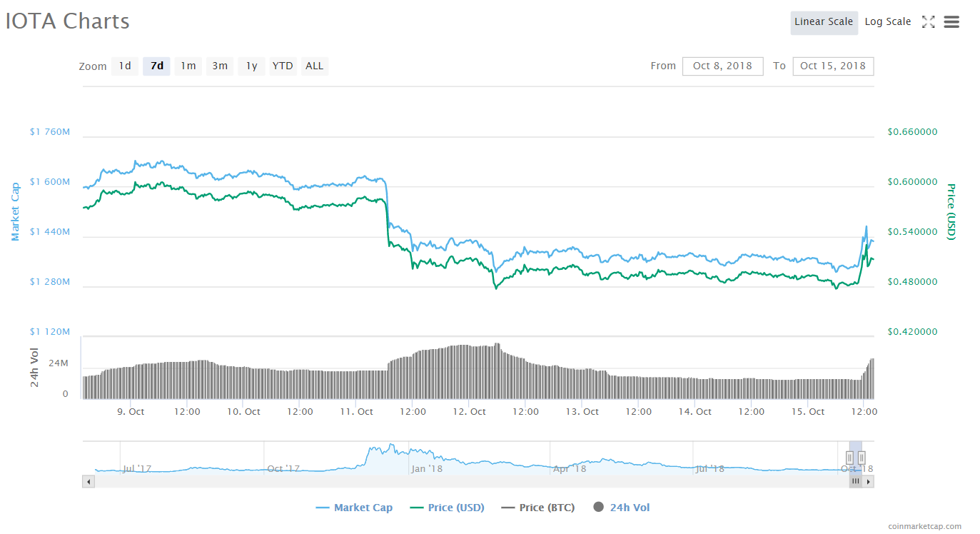Screen dimensions: 980x534
Task: Switch to Linear Scale
Action: click(824, 22)
